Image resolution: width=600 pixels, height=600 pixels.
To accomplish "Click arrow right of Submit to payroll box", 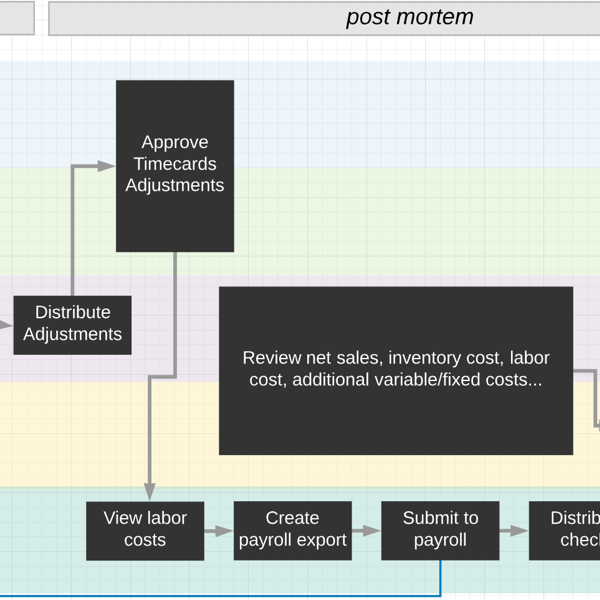I will click(x=513, y=531).
